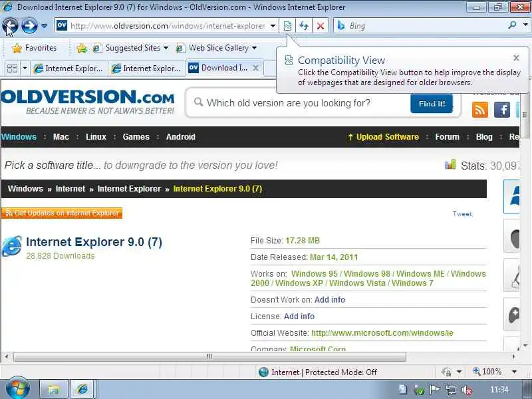
Task: Click Internet in the breadcrumb
Action: [x=70, y=189]
